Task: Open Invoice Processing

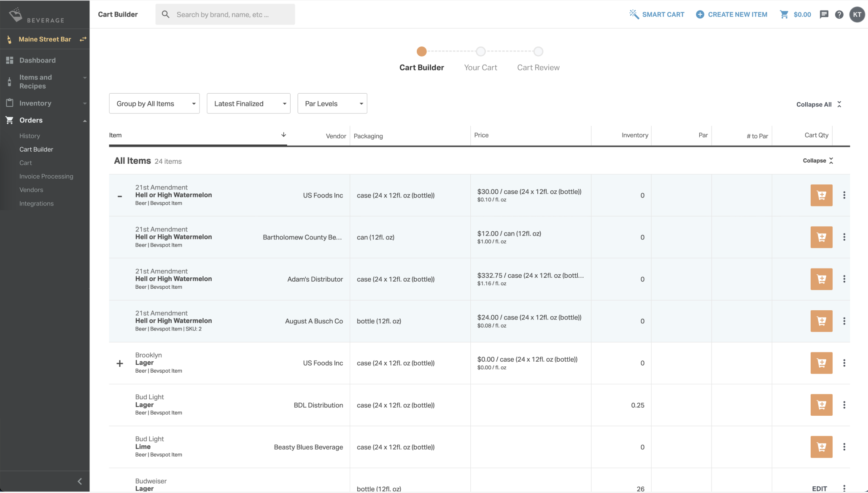Action: 46,176
